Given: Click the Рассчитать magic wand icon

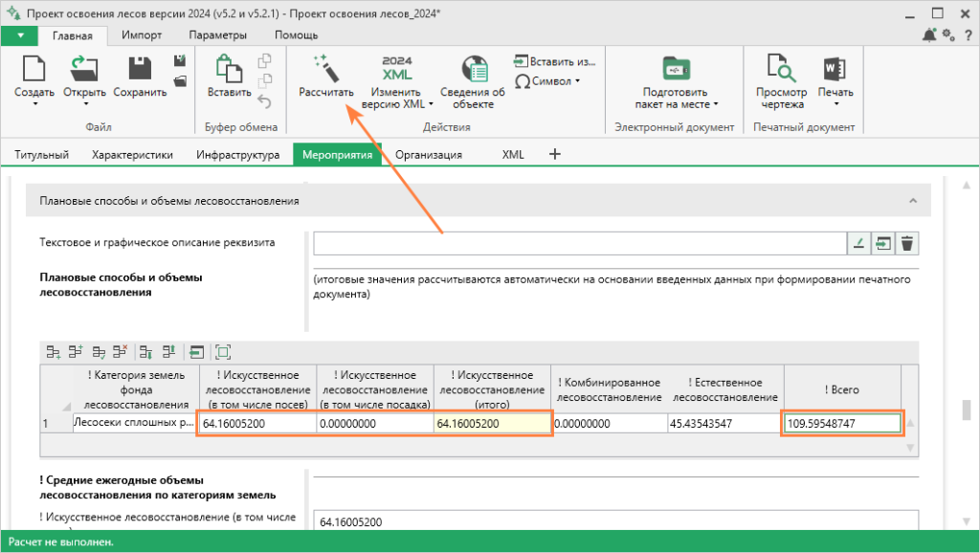Looking at the screenshot, I should [325, 68].
